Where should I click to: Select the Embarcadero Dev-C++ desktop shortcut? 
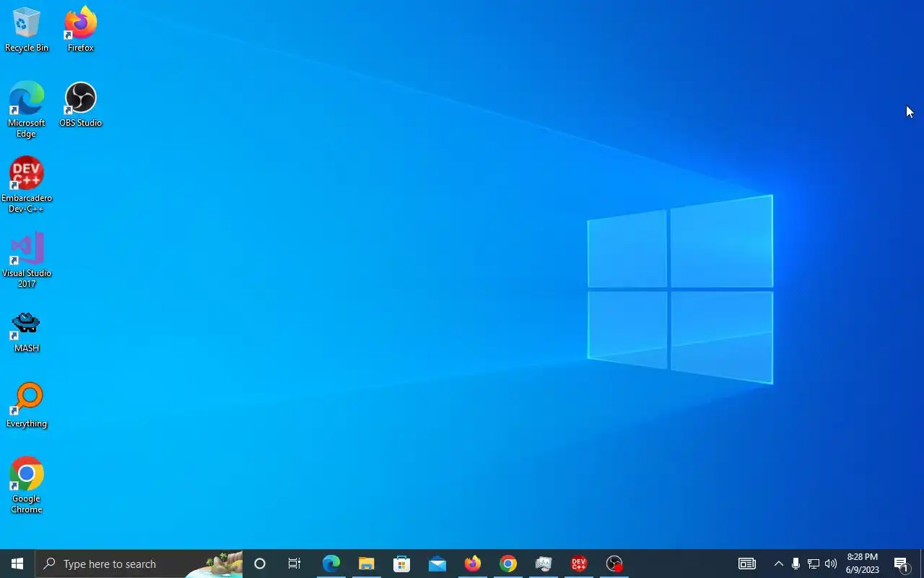[27, 185]
